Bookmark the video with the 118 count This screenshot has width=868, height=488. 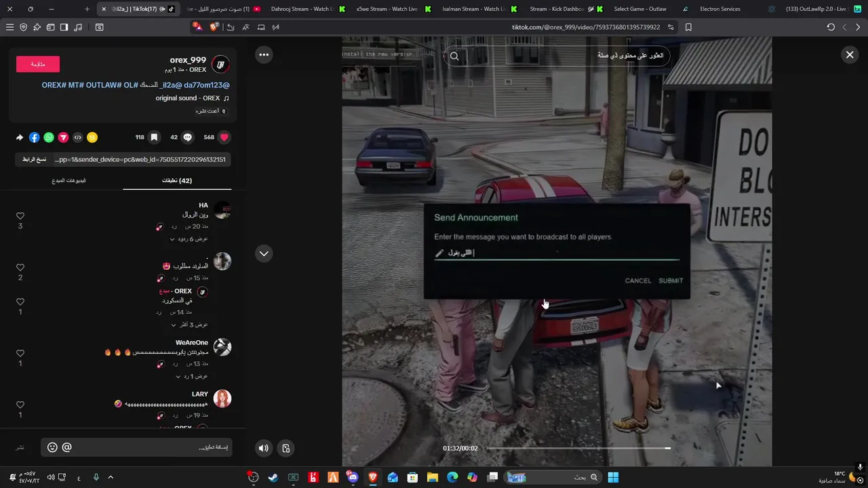154,137
